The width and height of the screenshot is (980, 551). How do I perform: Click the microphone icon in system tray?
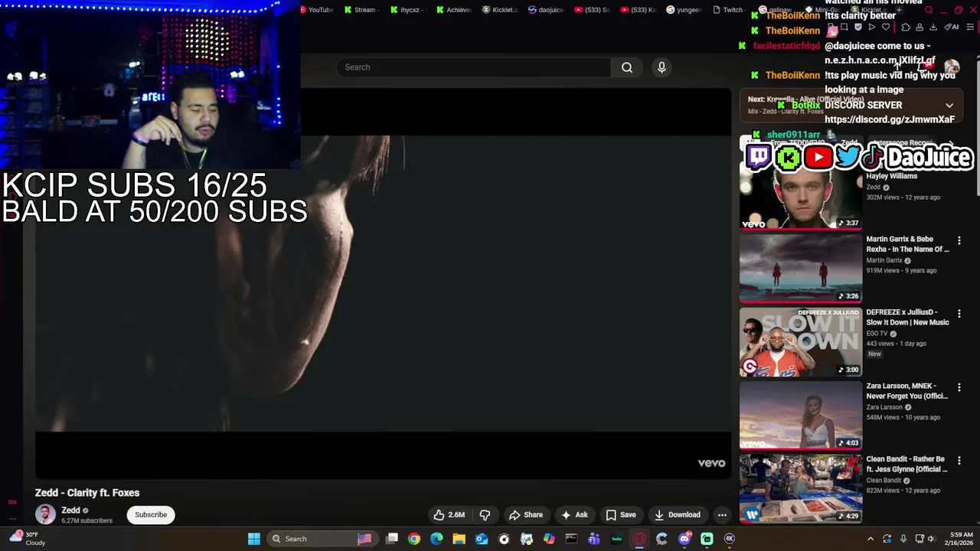click(903, 539)
